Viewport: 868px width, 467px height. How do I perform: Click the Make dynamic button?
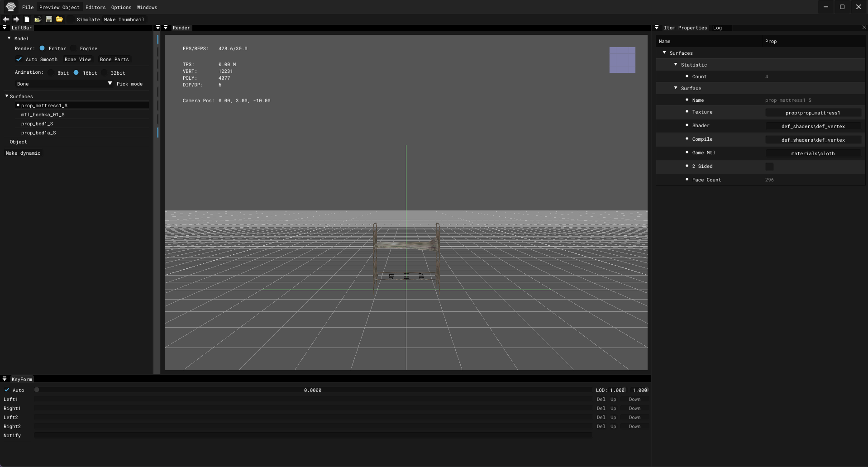point(23,153)
